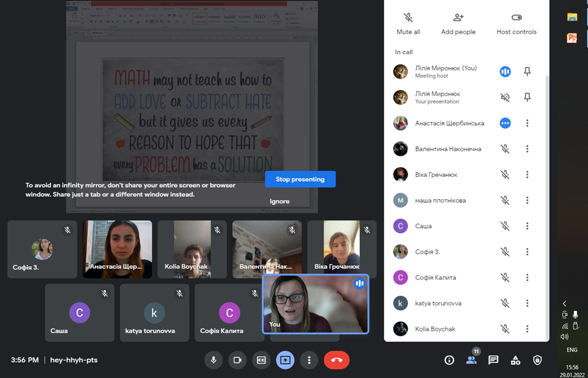
Task: Click Stop presenting button
Action: pyautogui.click(x=300, y=179)
